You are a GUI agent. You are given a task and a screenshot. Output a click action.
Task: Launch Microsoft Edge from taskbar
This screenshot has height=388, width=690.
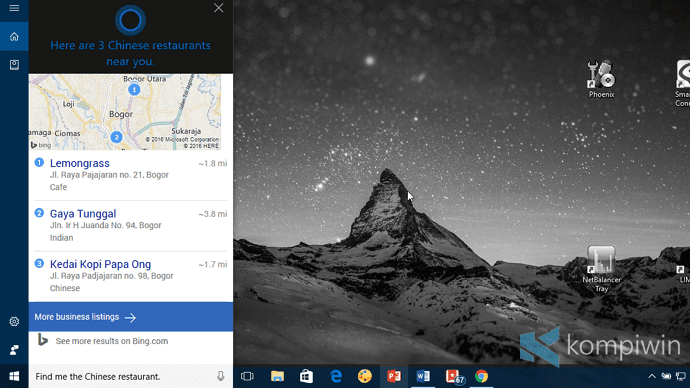tap(336, 376)
